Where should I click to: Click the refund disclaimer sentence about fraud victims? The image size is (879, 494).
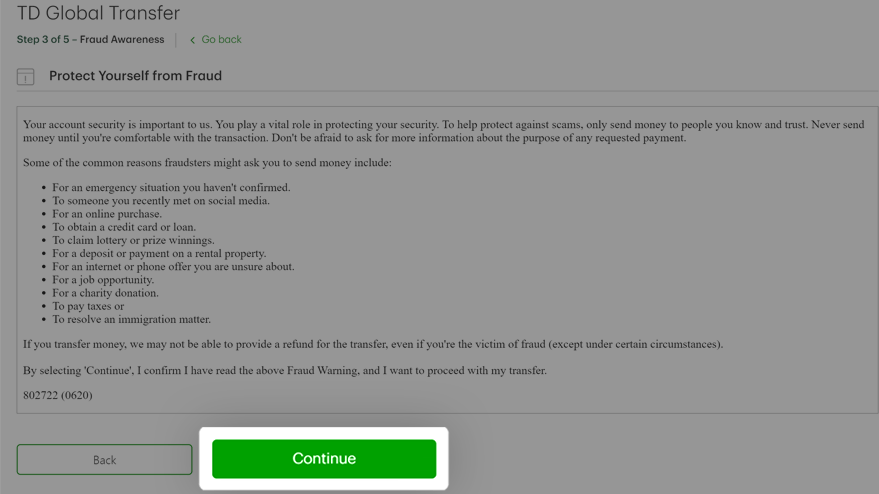point(373,344)
